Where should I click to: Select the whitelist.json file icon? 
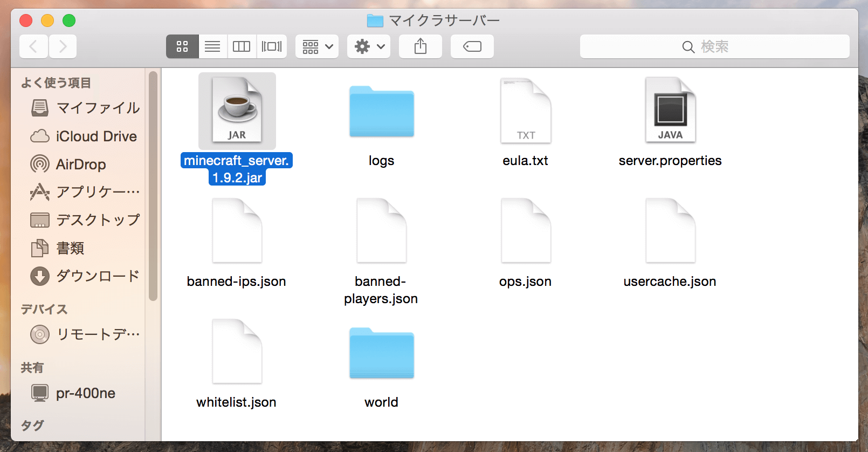tap(237, 352)
